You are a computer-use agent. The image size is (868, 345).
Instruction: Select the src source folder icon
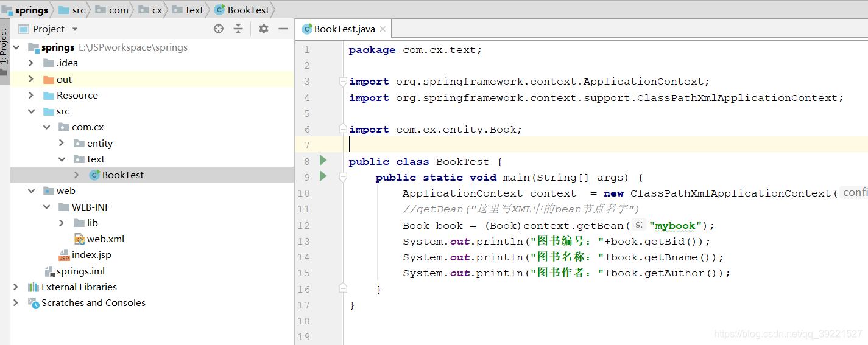49,111
